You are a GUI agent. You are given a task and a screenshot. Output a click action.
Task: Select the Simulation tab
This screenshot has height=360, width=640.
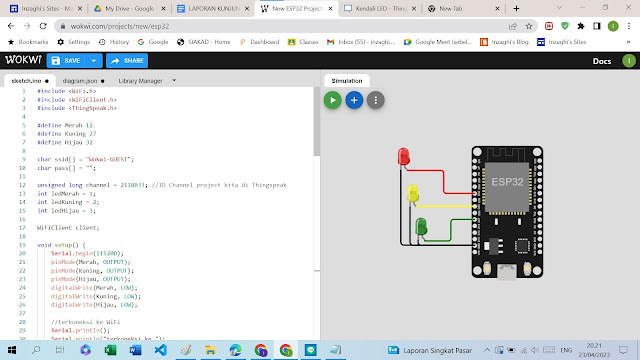coord(347,81)
